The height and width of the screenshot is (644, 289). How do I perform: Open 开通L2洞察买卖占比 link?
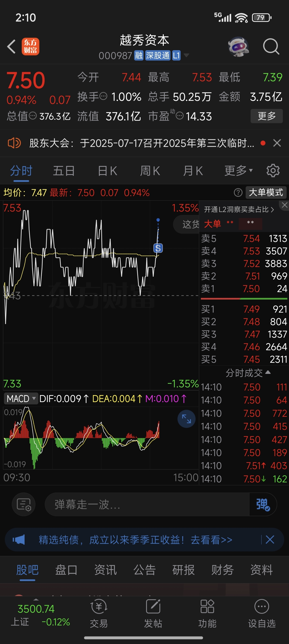tap(239, 209)
